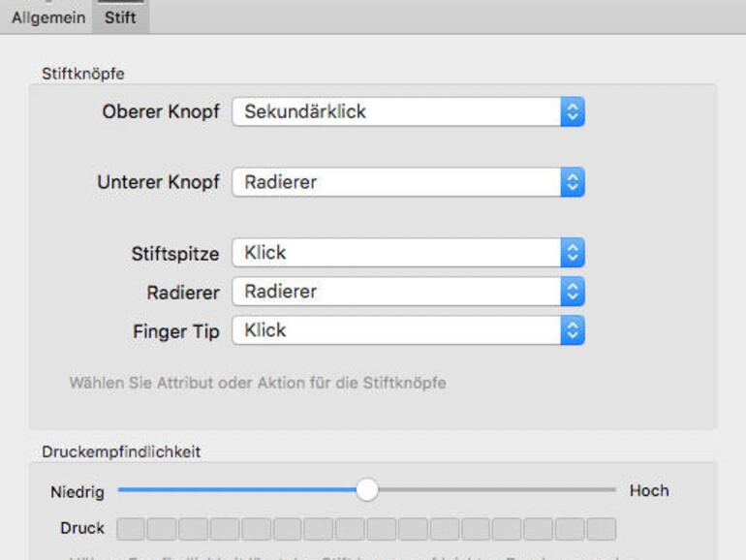This screenshot has width=746, height=560.
Task: Click the blue chevron icon for Unterer Knopf
Action: coord(573,182)
